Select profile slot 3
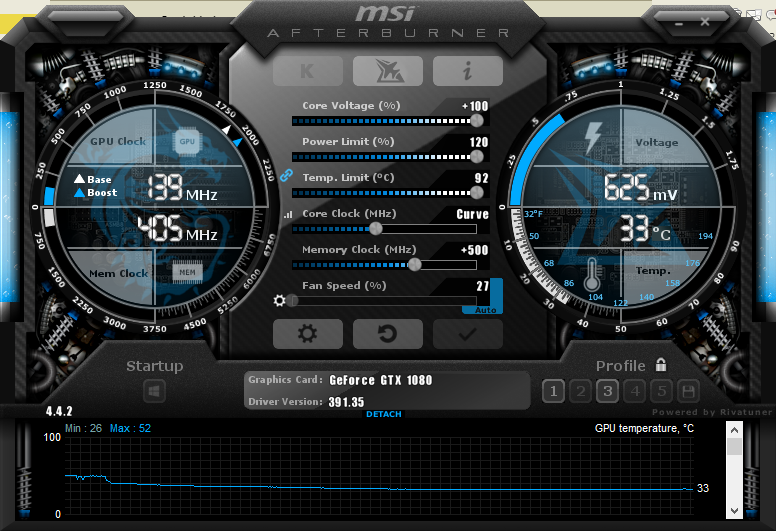Image resolution: width=776 pixels, height=531 pixels. (x=607, y=391)
